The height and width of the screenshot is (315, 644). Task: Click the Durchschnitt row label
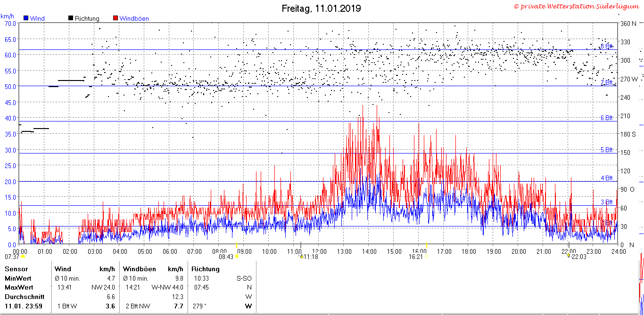tap(25, 297)
